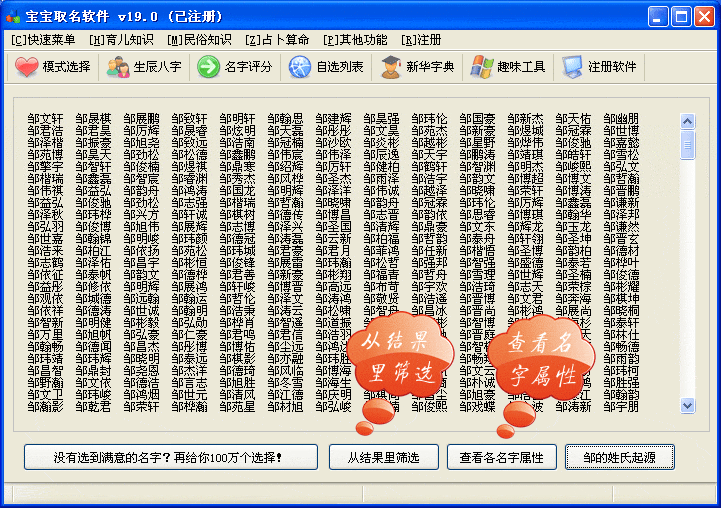Select the name 邹材旭
721x508 pixels.
coord(285,406)
